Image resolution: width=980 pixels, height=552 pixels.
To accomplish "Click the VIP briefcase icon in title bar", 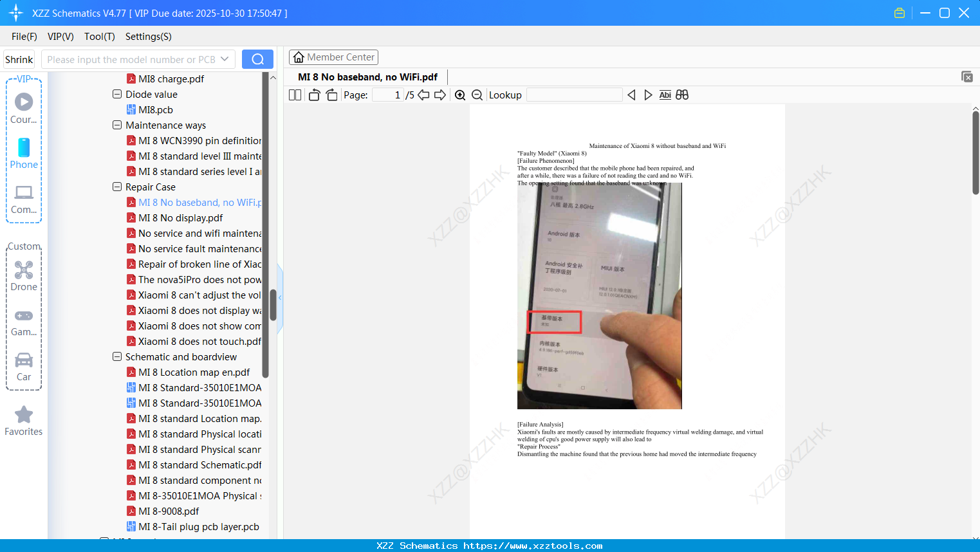I will (900, 13).
